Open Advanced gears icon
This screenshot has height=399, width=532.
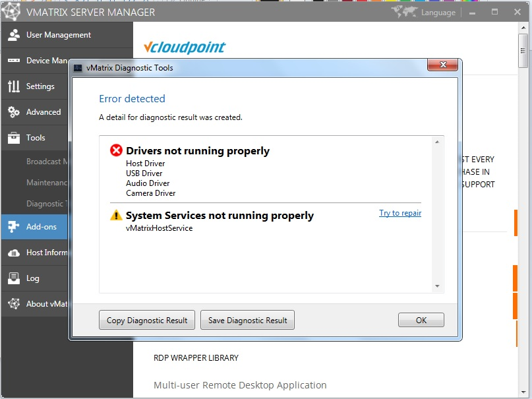(x=14, y=112)
